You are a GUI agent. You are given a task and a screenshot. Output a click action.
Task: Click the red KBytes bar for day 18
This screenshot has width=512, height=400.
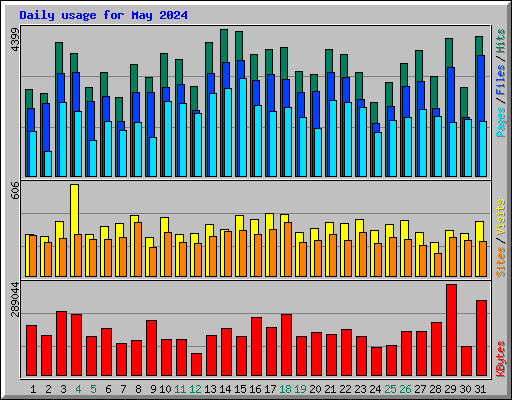pyautogui.click(x=286, y=345)
